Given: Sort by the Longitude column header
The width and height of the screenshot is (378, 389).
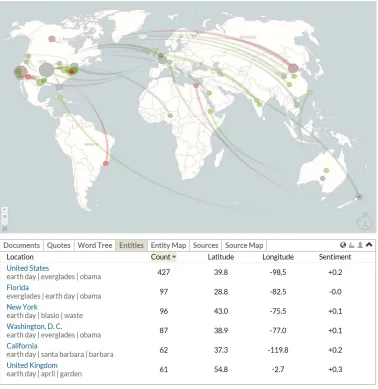Looking at the screenshot, I should point(278,257).
